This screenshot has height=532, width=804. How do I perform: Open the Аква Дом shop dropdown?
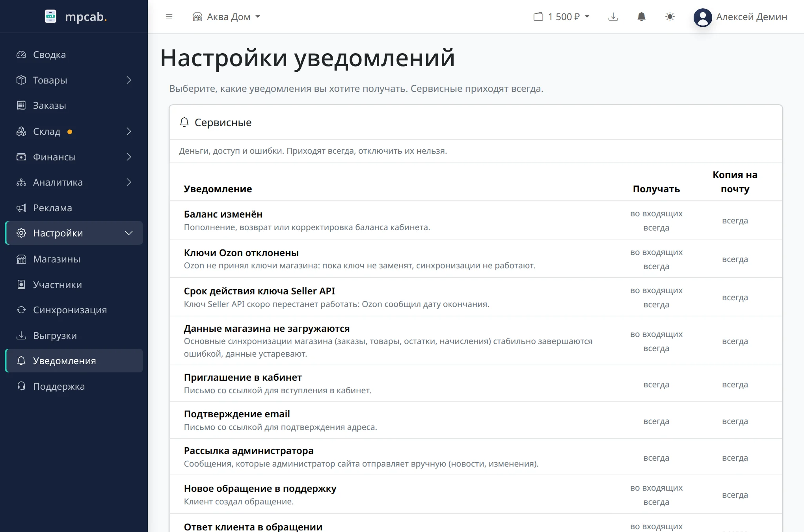coord(226,17)
